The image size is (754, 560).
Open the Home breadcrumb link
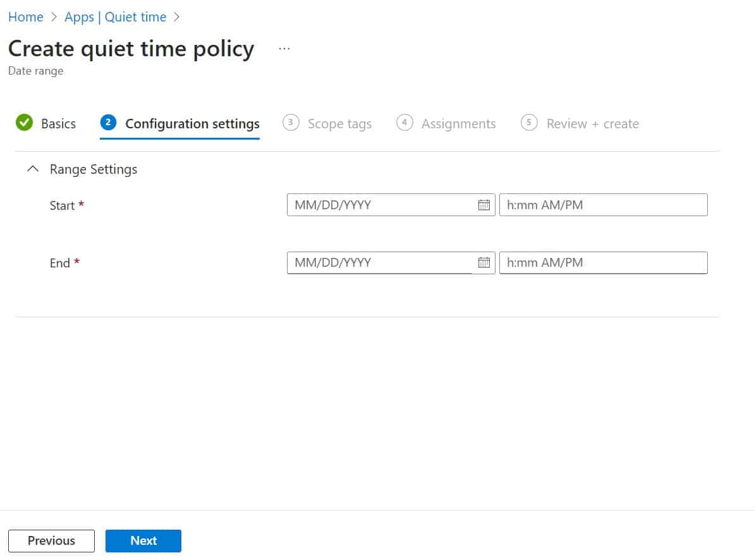25,17
